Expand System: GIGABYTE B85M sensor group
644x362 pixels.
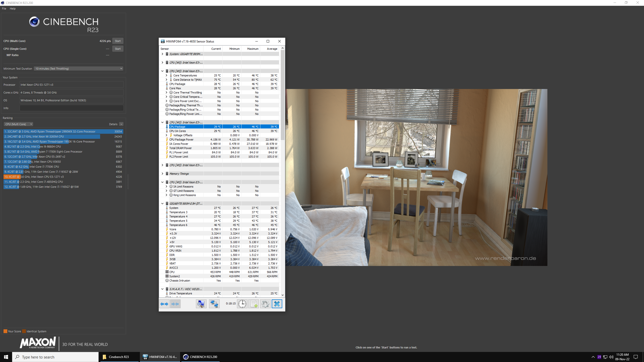162,54
